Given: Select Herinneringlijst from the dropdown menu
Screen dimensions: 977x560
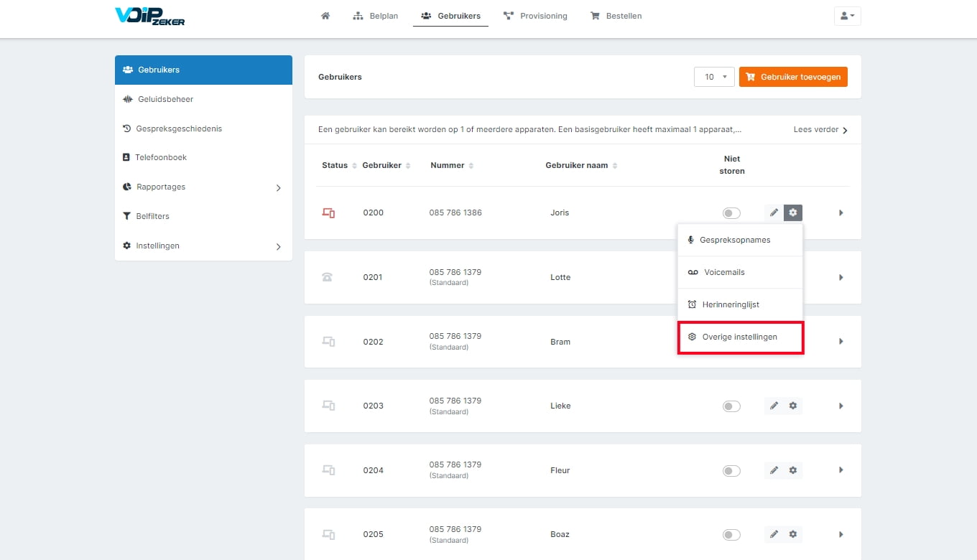Looking at the screenshot, I should (x=740, y=304).
